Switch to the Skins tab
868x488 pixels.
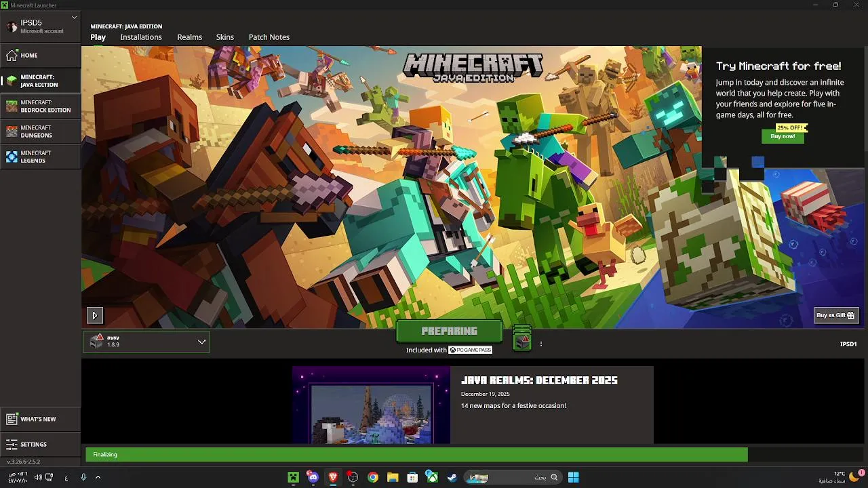coord(225,37)
